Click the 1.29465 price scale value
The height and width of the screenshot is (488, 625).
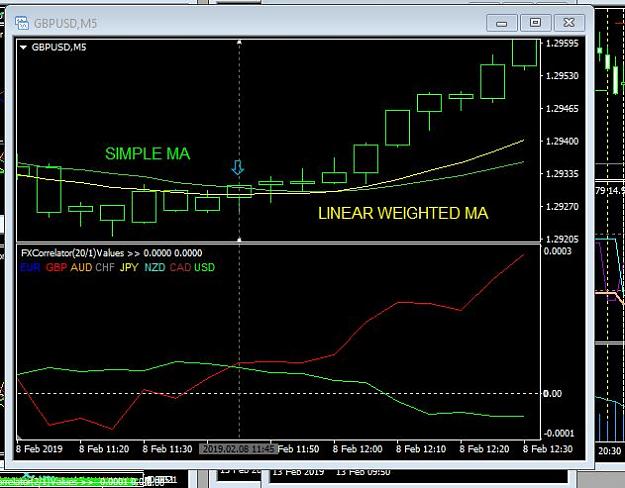pyautogui.click(x=562, y=108)
